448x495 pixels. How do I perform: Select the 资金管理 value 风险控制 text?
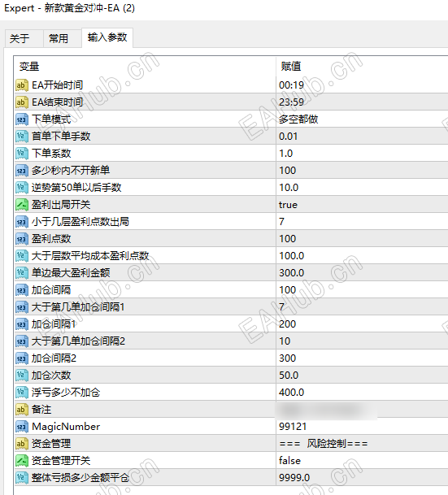click(x=327, y=444)
